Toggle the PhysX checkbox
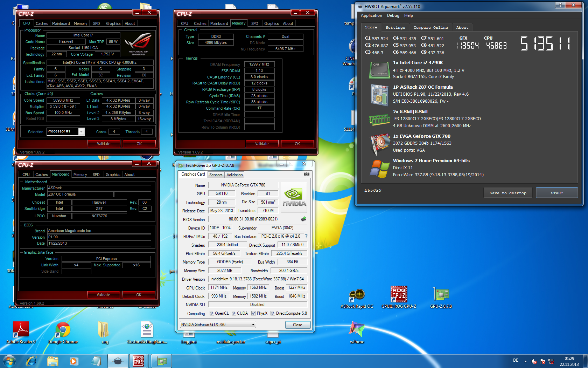 coord(253,313)
